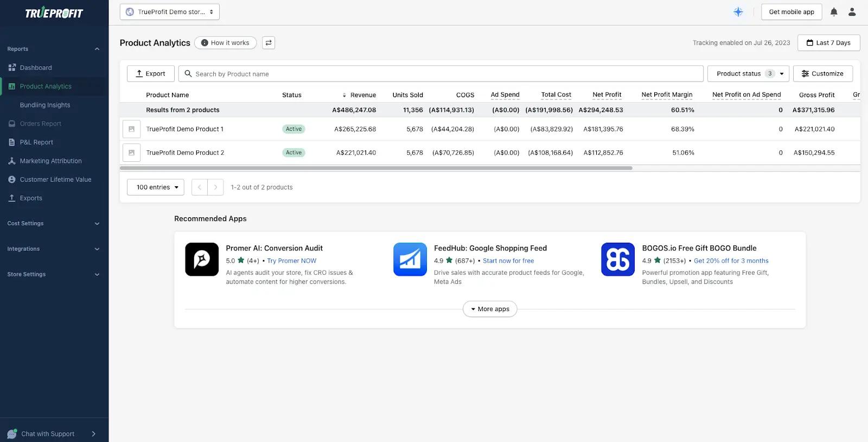
Task: Open the AI assistant sparkle icon
Action: click(x=738, y=12)
